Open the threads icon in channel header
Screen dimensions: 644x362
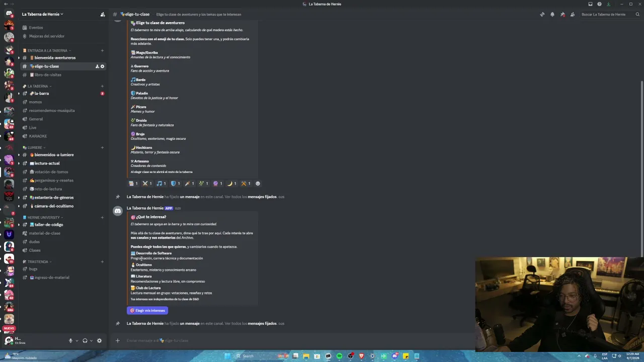pos(542,14)
